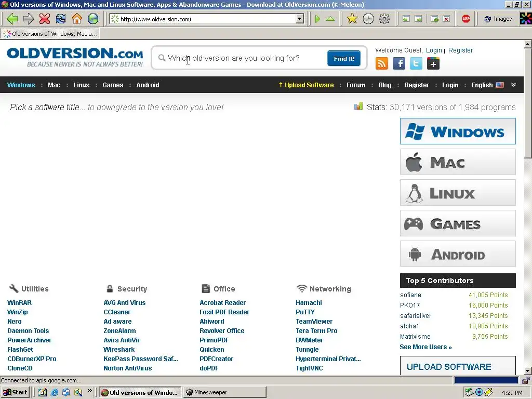Open Acrobat Reader link under Office
Screen dimensions: 532x399
[222, 303]
